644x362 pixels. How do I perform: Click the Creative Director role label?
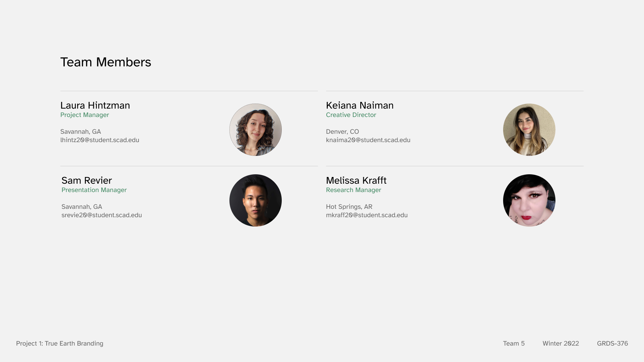click(351, 115)
